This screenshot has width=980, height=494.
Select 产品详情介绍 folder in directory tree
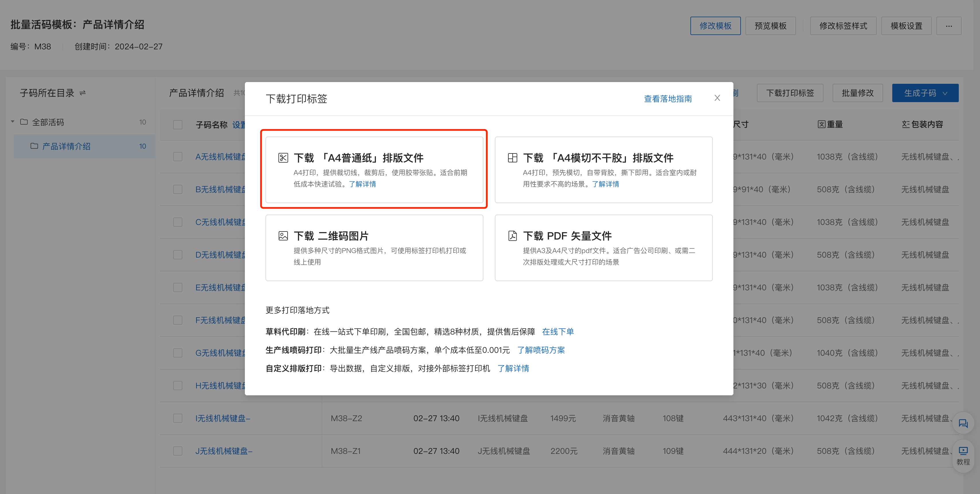point(66,146)
